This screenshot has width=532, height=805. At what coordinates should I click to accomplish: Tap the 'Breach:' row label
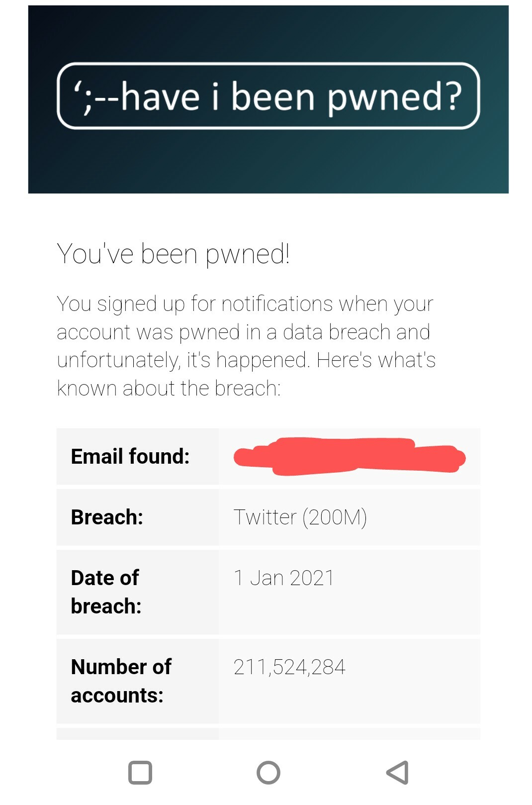click(x=107, y=517)
